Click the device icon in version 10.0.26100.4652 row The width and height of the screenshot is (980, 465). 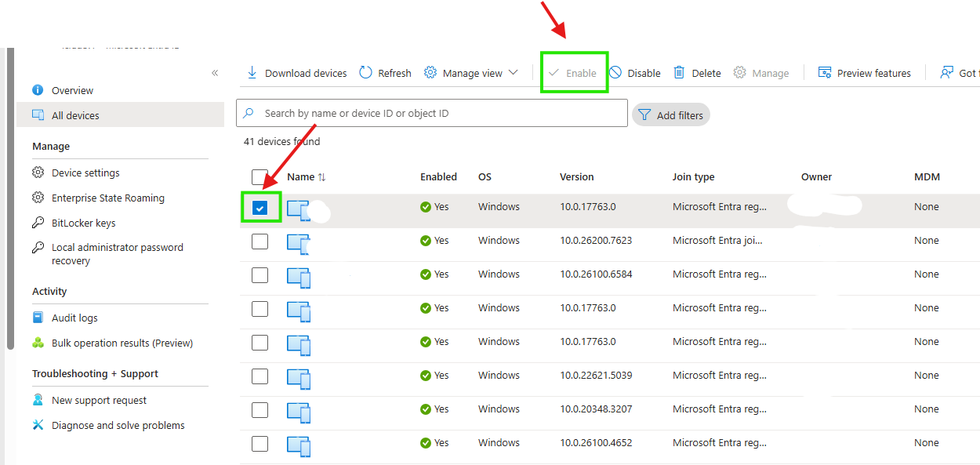pyautogui.click(x=299, y=446)
